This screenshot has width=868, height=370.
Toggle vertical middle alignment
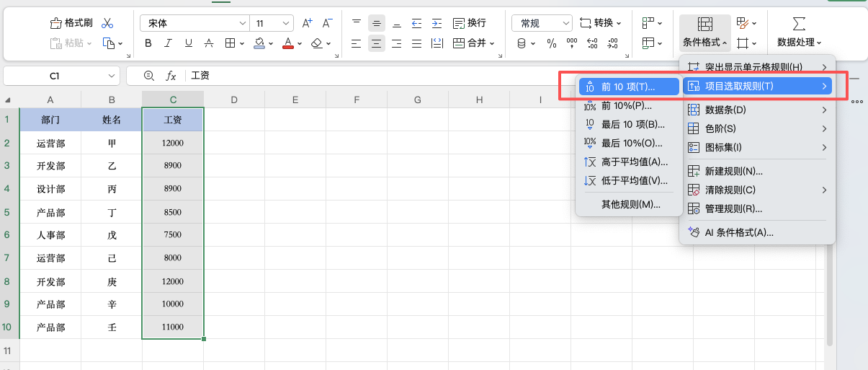coord(376,23)
